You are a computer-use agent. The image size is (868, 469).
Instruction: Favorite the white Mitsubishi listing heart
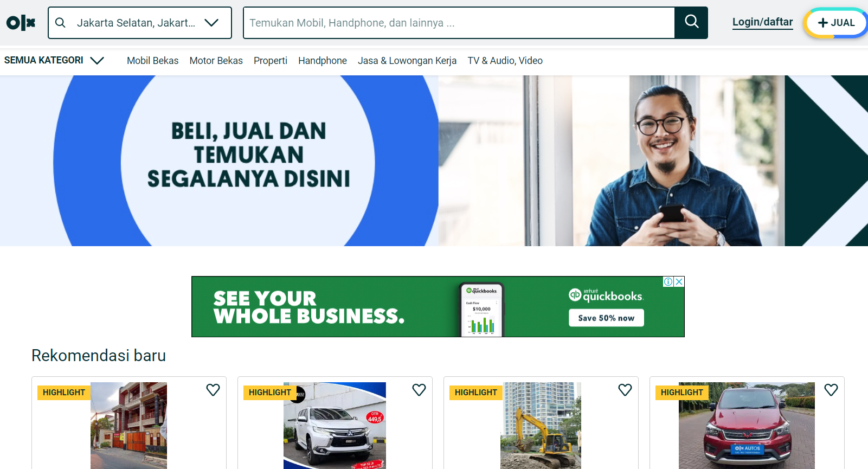pos(419,390)
